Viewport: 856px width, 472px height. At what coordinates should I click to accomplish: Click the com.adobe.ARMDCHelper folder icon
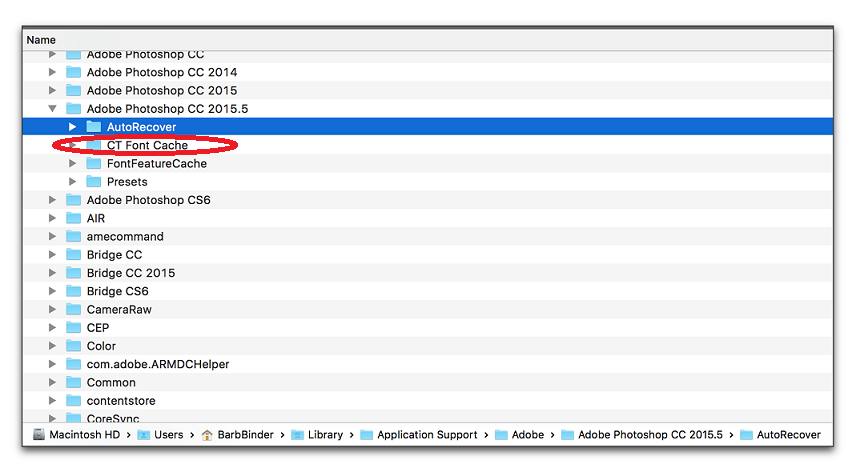[73, 364]
